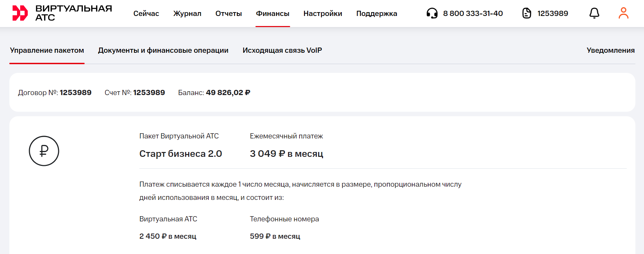This screenshot has width=644, height=254.
Task: Switch to Исходящая связь VoIP tab
Action: point(282,50)
